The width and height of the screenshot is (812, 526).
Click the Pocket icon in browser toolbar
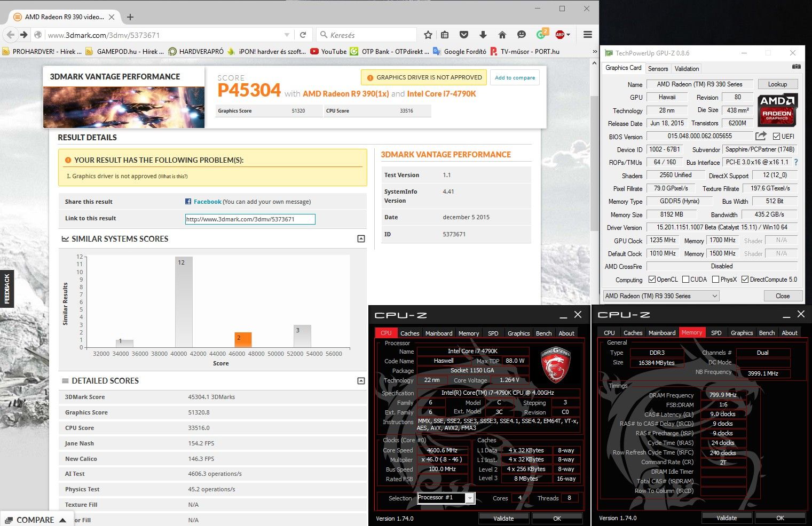(x=463, y=35)
